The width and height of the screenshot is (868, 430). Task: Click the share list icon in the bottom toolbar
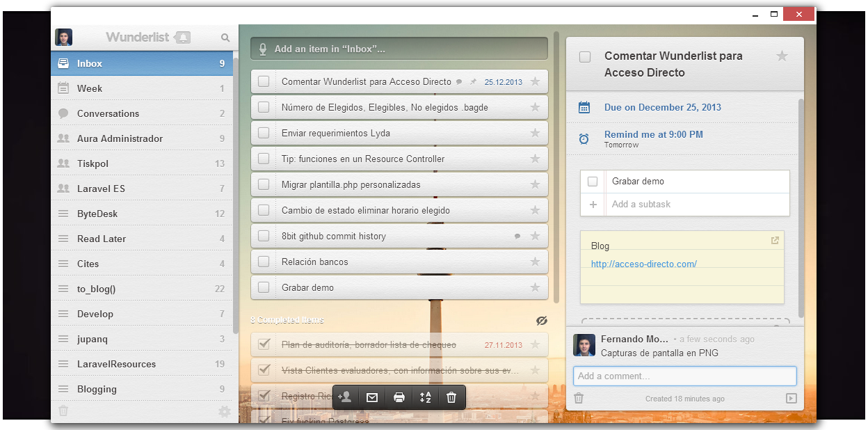[x=344, y=397]
